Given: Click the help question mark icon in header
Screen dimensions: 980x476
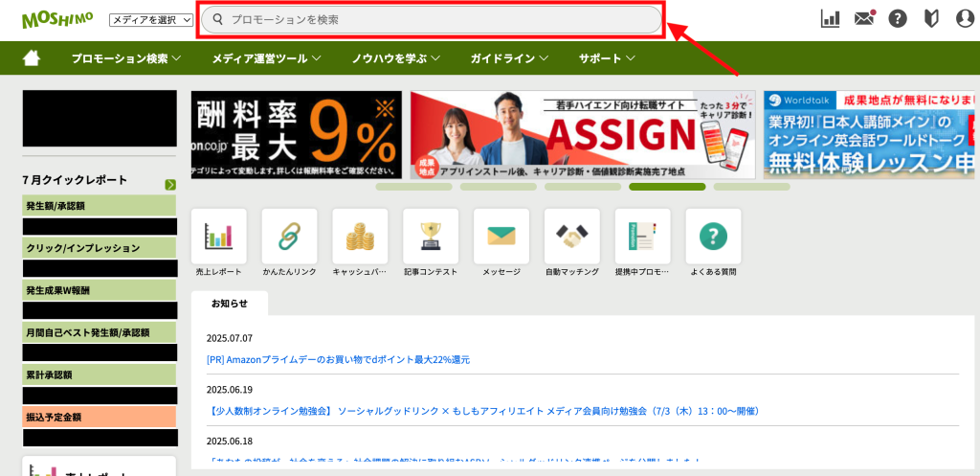Looking at the screenshot, I should tap(898, 18).
